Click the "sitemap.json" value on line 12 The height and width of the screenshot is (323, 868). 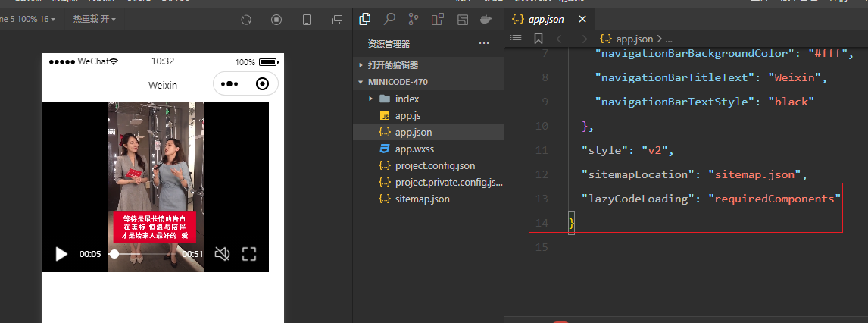point(755,174)
